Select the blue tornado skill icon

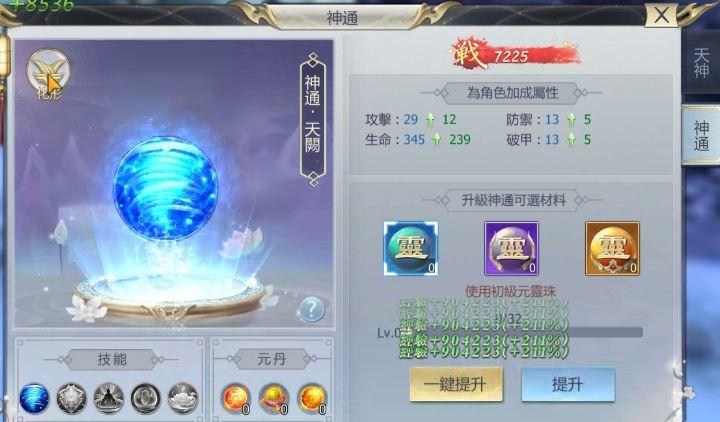34,398
